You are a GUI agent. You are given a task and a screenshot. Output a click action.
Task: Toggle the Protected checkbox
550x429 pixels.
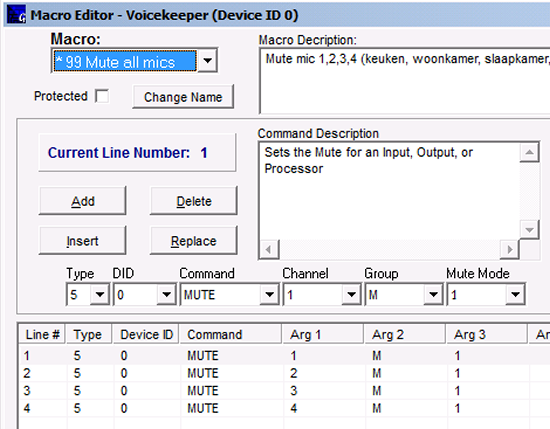[x=102, y=96]
